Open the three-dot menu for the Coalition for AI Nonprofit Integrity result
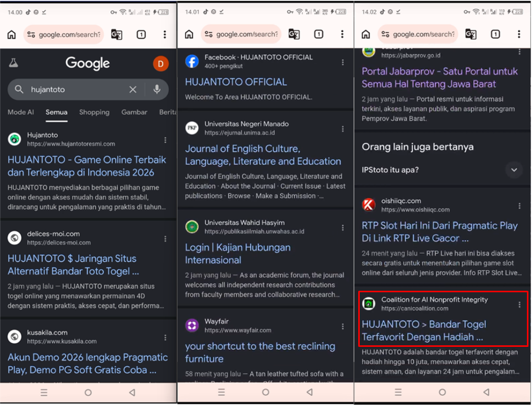Screen dimensions: 532x405 (519, 305)
